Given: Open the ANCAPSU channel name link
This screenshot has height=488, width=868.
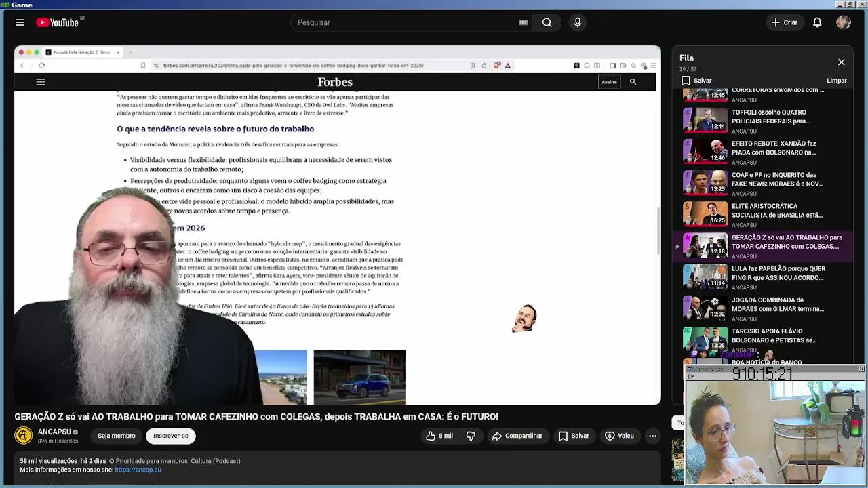Looking at the screenshot, I should [x=54, y=432].
